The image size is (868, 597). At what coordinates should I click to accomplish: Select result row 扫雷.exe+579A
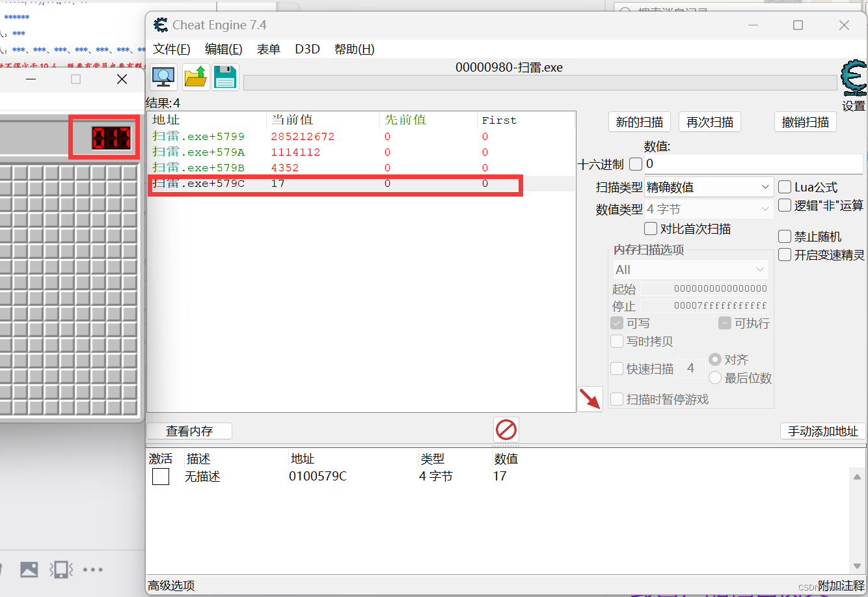click(361, 152)
